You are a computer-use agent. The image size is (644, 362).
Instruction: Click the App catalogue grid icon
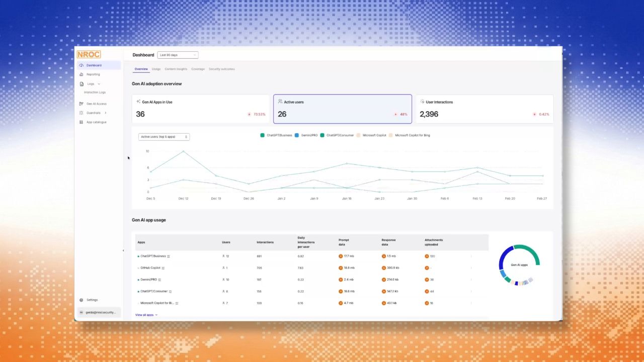click(82, 122)
